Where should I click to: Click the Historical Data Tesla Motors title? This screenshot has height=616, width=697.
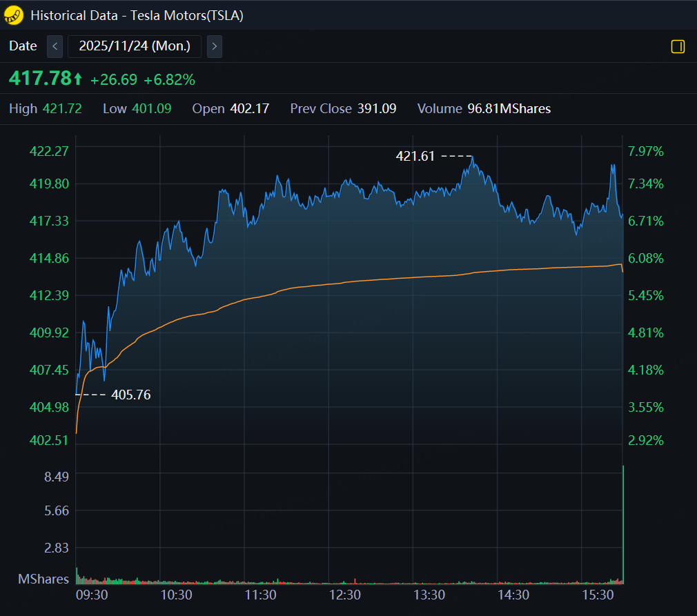tap(137, 15)
